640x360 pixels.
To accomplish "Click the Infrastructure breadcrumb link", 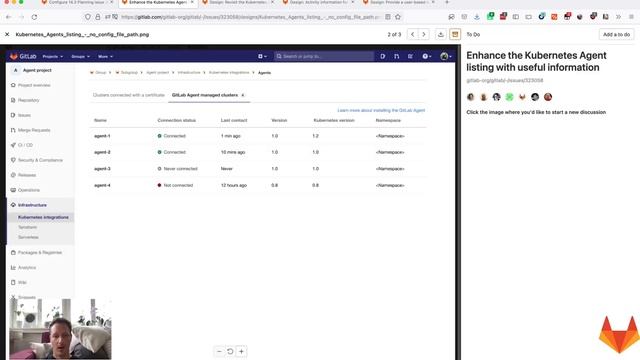I will [189, 73].
